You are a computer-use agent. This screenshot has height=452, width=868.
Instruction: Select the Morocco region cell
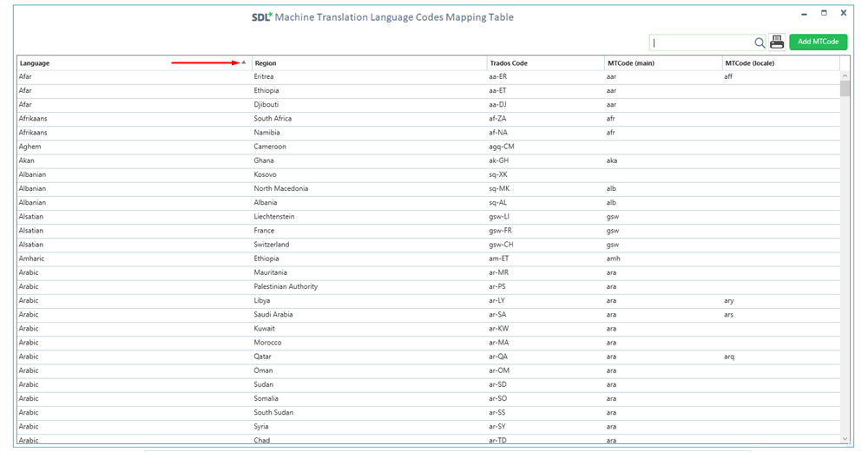click(267, 343)
